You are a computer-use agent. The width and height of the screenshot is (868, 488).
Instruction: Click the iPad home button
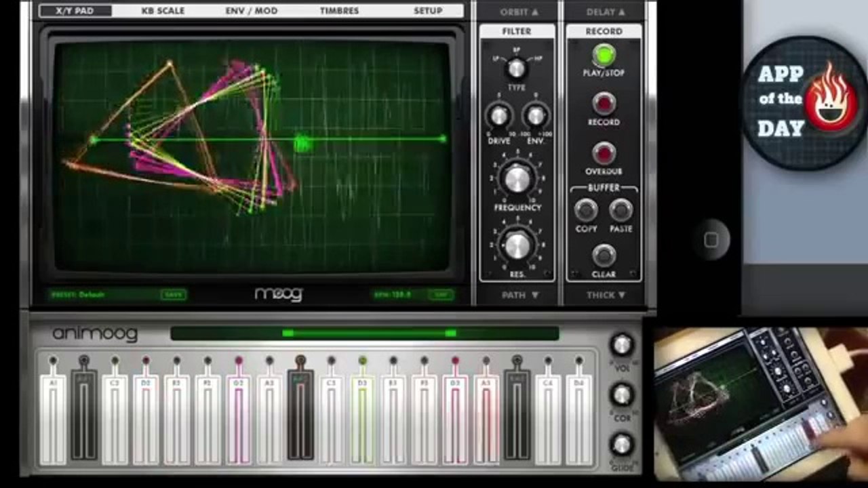(711, 239)
